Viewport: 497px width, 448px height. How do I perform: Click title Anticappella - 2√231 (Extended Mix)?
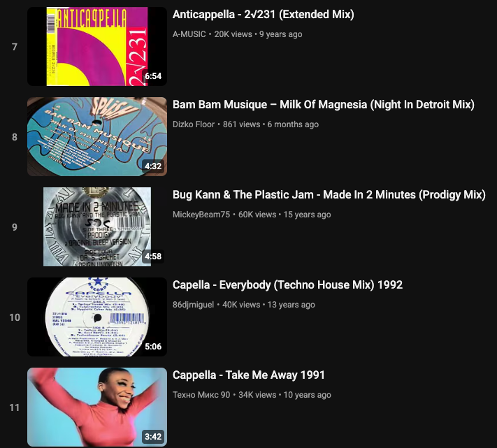(263, 15)
